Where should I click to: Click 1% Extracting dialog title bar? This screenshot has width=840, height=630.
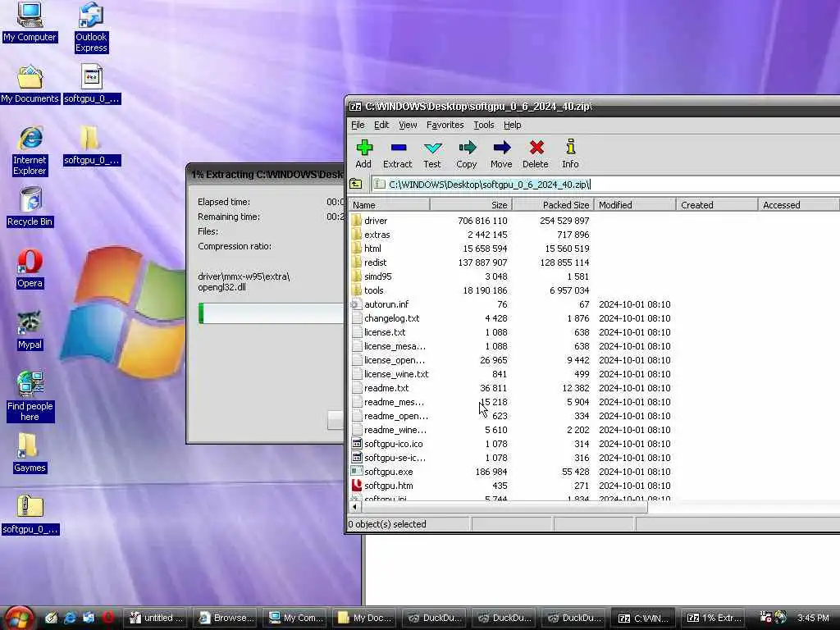[265, 175]
